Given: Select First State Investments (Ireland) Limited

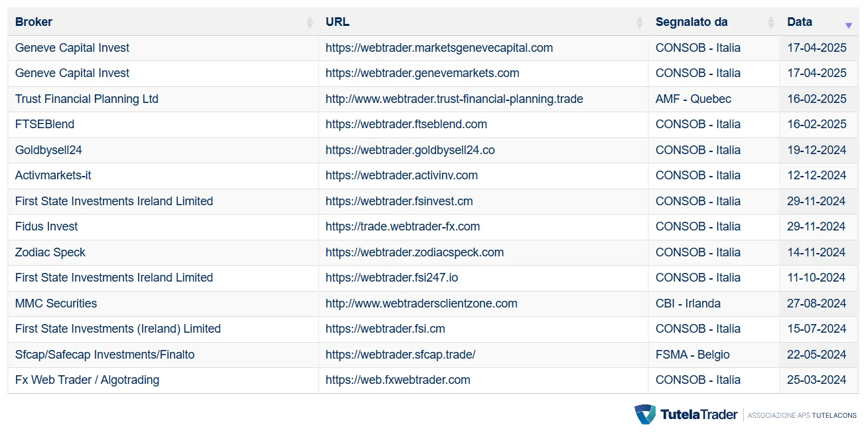Looking at the screenshot, I should tap(118, 329).
